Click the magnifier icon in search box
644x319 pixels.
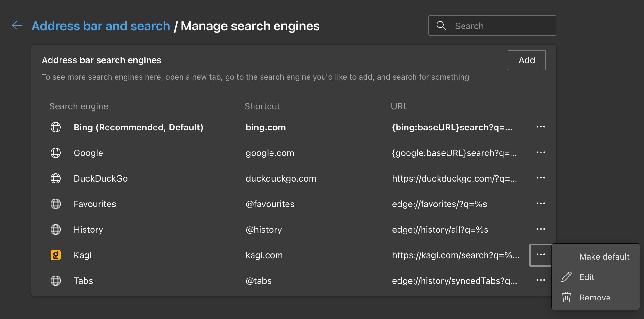click(x=441, y=26)
